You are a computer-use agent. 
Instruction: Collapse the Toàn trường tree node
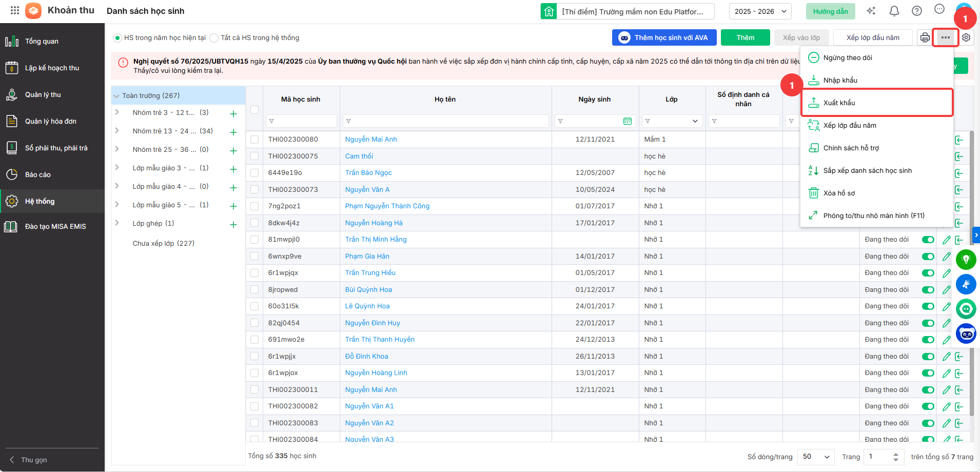point(116,96)
